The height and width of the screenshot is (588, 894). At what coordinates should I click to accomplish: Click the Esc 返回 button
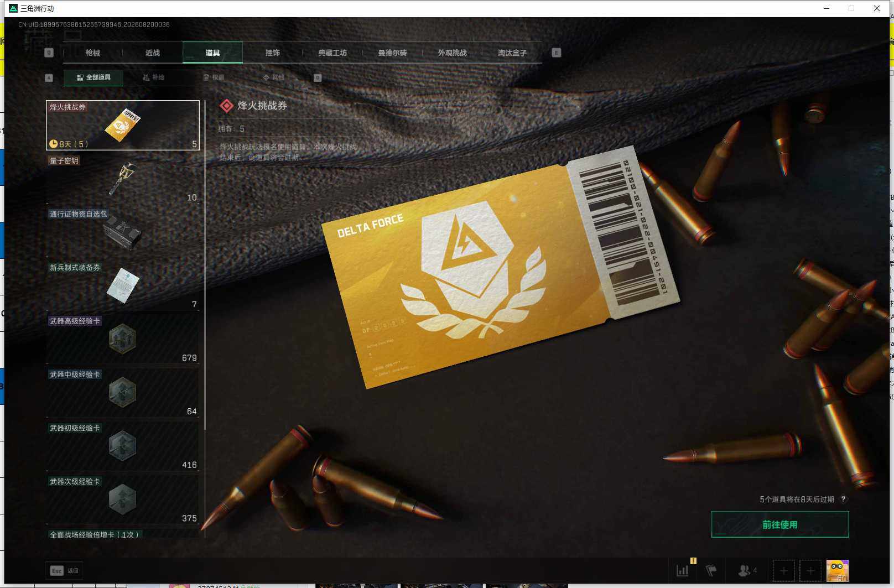coord(64,570)
